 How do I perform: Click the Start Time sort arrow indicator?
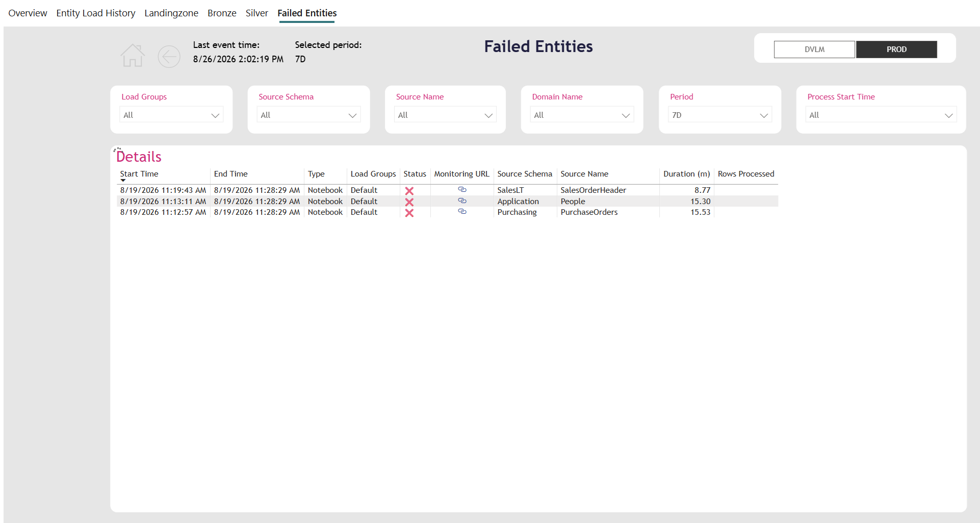pos(123,180)
